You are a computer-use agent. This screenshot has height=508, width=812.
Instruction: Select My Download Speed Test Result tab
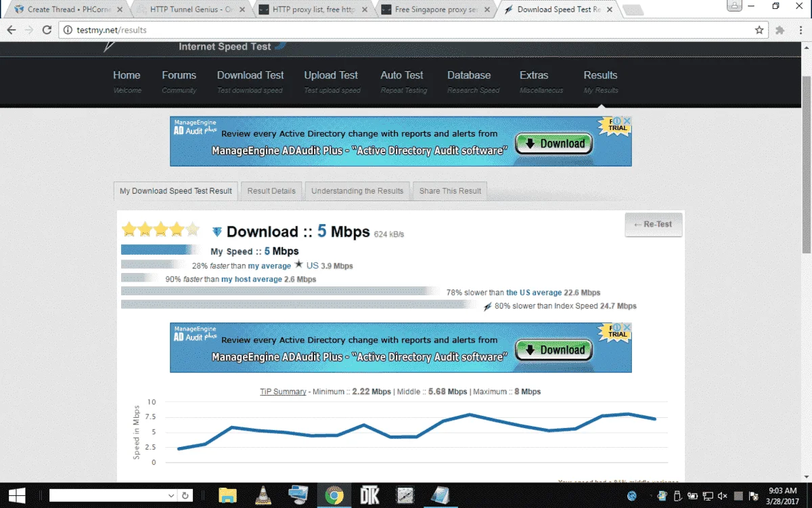(x=176, y=191)
